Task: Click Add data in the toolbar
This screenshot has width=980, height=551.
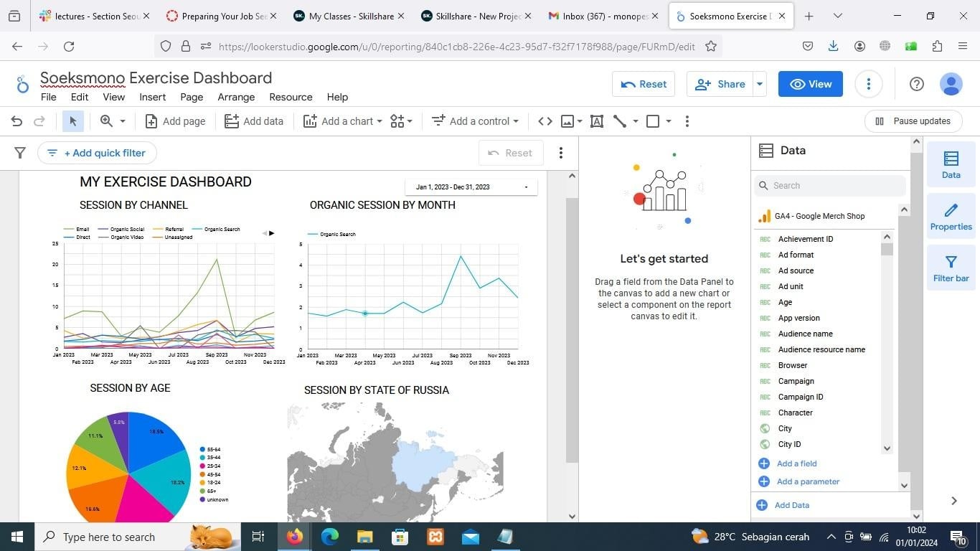Action: 254,121
